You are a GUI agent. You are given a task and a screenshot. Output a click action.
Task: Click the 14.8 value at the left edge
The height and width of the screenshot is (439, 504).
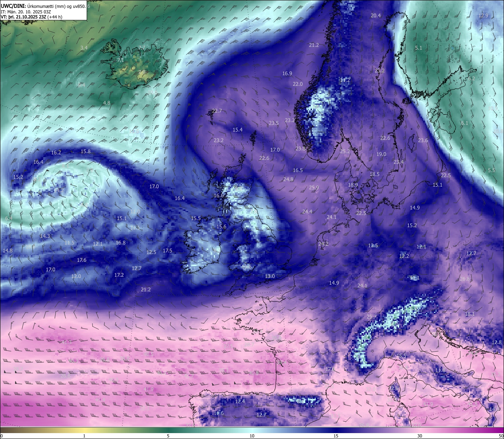pos(7,250)
